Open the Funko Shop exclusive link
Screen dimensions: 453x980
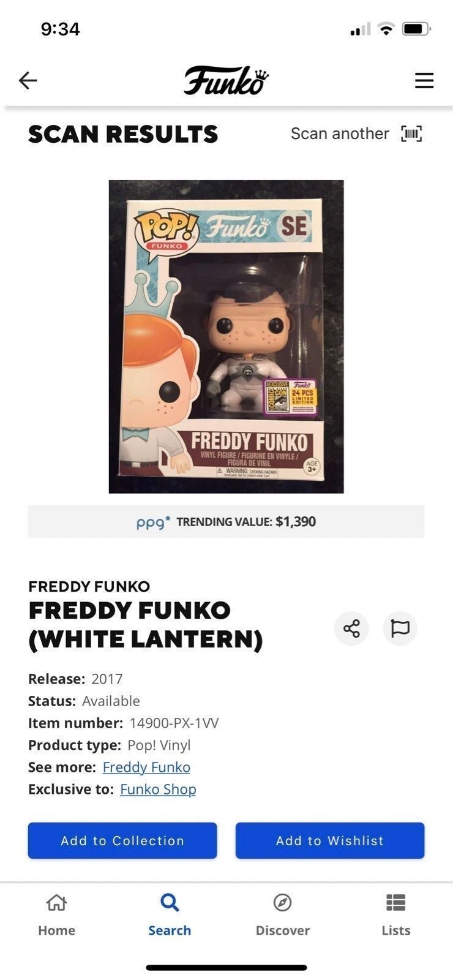(158, 789)
